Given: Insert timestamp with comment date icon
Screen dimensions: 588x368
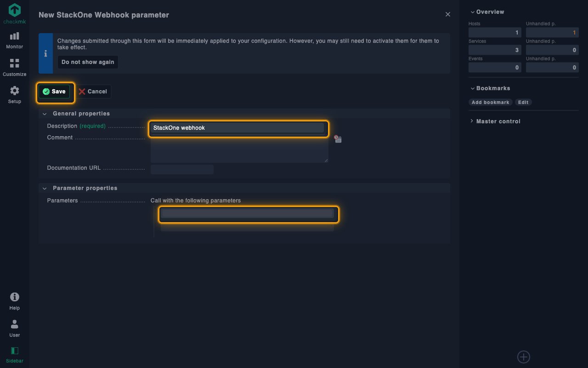Looking at the screenshot, I should click(338, 139).
